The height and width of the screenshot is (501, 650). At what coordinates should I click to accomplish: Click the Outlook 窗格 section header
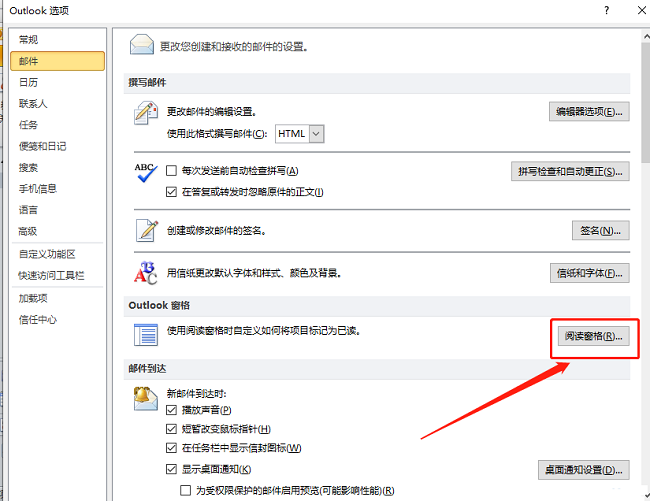(377, 305)
